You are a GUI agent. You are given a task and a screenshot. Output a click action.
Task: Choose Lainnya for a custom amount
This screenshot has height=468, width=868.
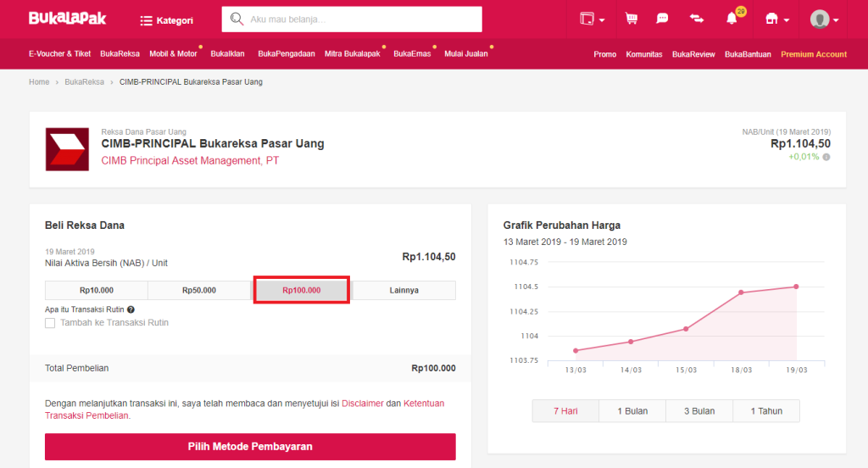click(404, 290)
